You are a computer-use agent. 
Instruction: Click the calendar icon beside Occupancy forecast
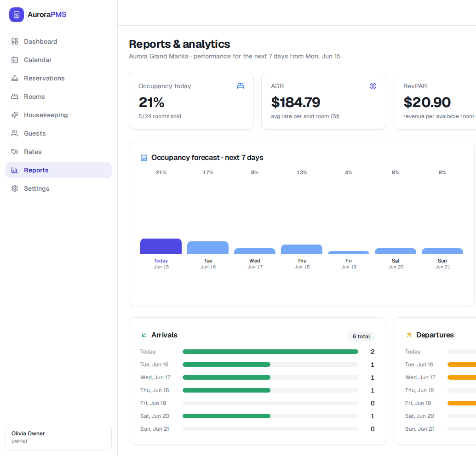pyautogui.click(x=144, y=158)
